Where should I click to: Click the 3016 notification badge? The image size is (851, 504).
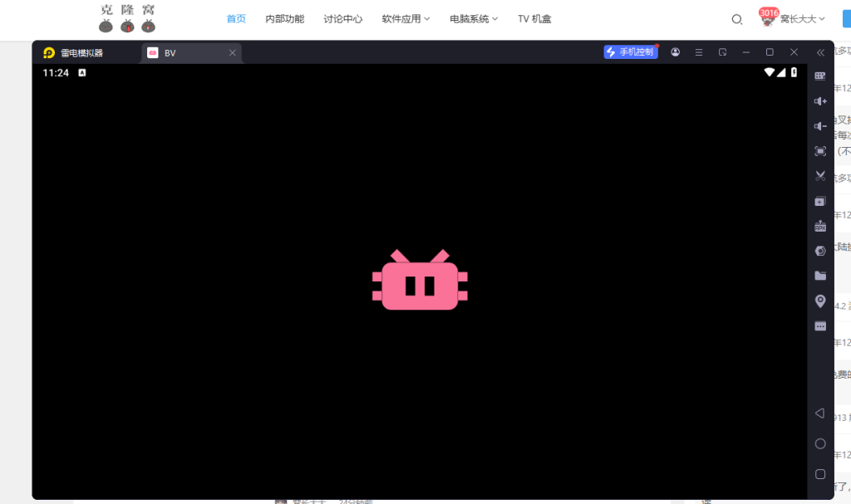769,12
